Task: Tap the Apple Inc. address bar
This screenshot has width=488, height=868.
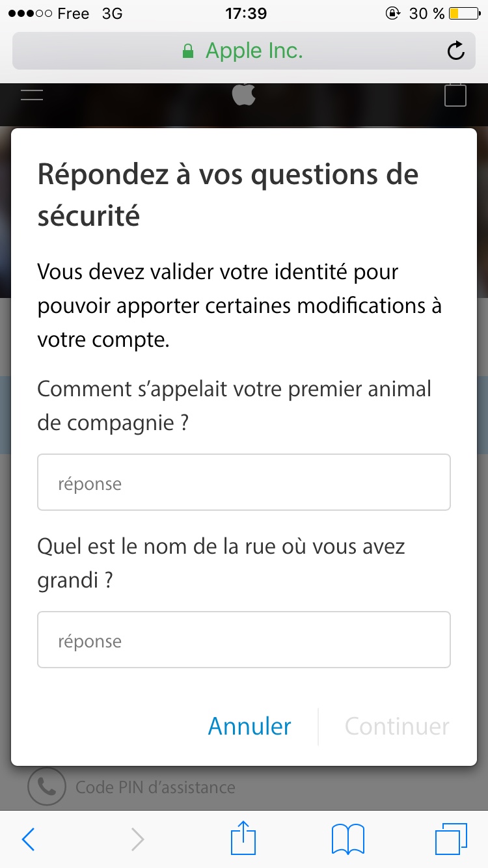Action: (244, 51)
